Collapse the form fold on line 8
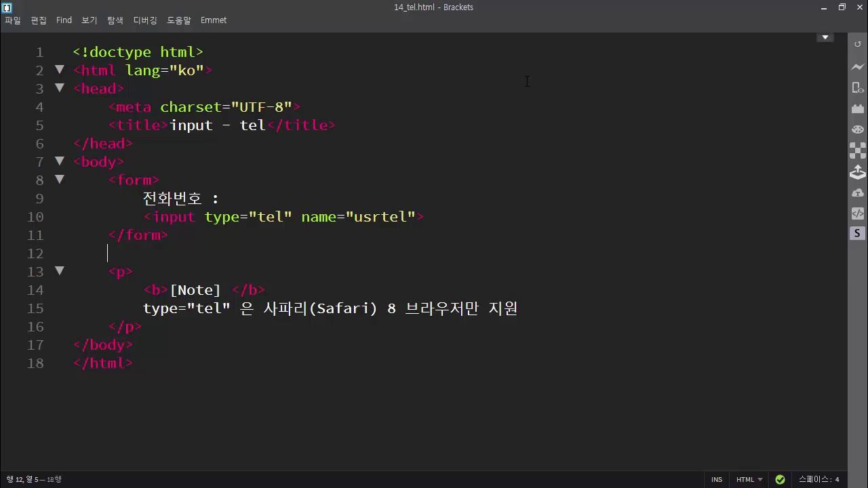Screen dimensions: 868x488 click(60, 180)
